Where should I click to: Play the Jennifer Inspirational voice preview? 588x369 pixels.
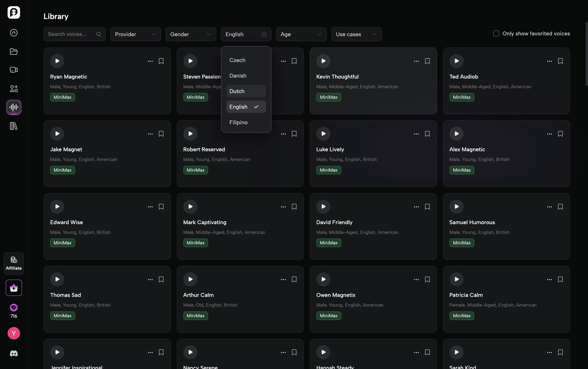57,352
